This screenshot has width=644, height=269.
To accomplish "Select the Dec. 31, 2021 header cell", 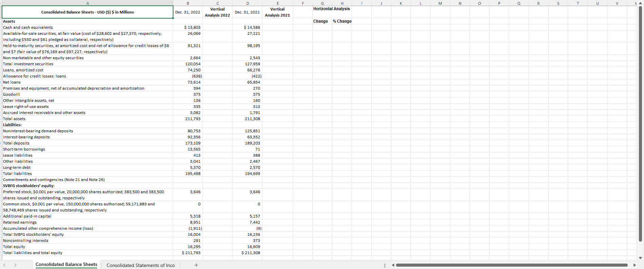I will pos(247,12).
